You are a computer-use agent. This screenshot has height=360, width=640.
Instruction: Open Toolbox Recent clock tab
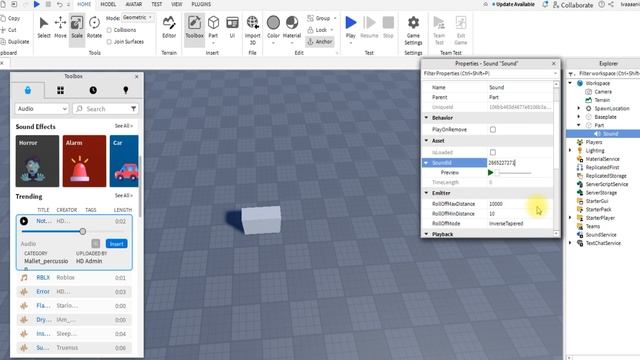pyautogui.click(x=93, y=90)
